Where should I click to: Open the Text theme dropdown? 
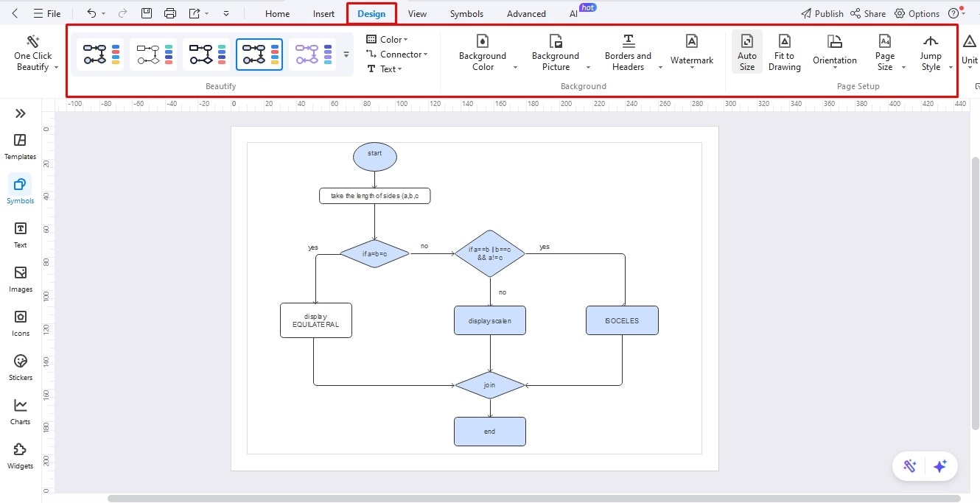tap(385, 68)
